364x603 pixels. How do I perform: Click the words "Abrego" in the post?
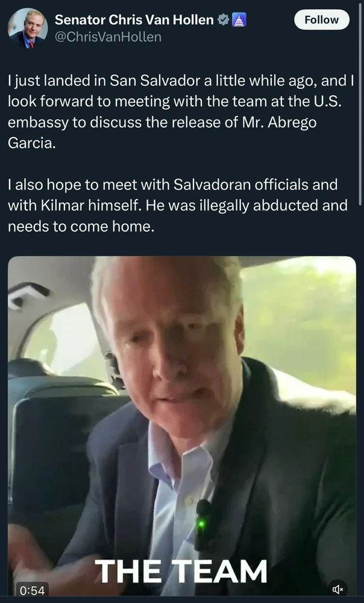click(292, 122)
